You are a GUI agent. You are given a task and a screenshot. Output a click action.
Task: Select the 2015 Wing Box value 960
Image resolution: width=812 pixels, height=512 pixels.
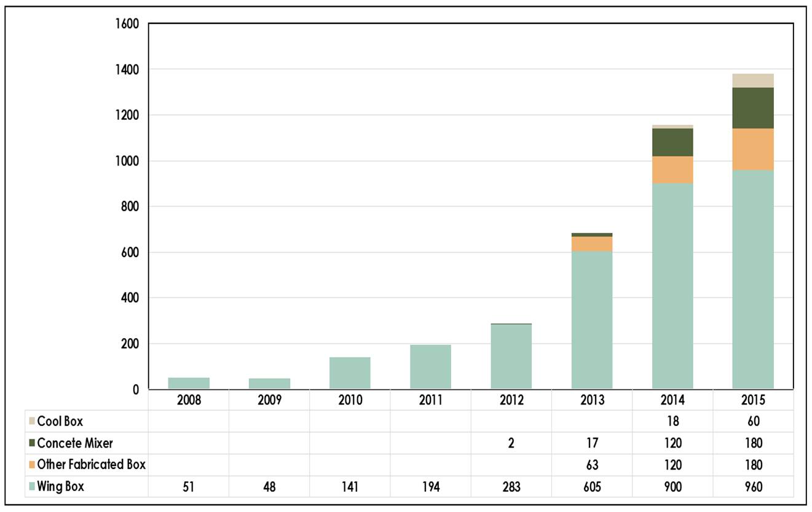pos(753,487)
